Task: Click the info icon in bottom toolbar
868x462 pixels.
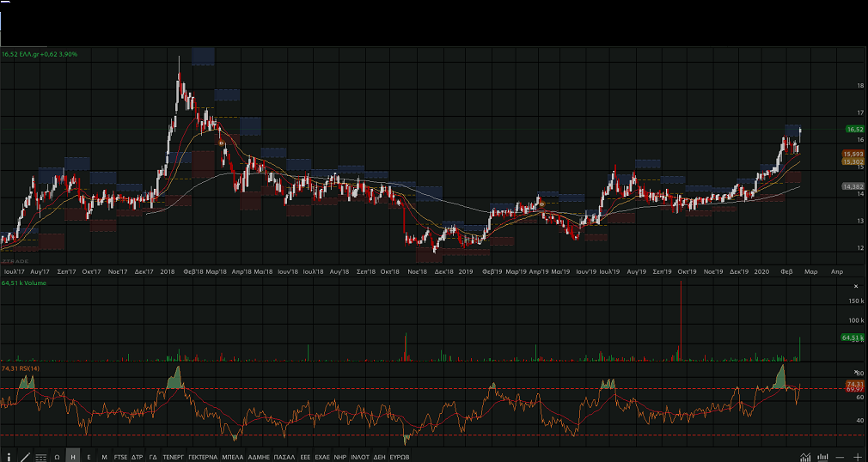Action: [9, 457]
